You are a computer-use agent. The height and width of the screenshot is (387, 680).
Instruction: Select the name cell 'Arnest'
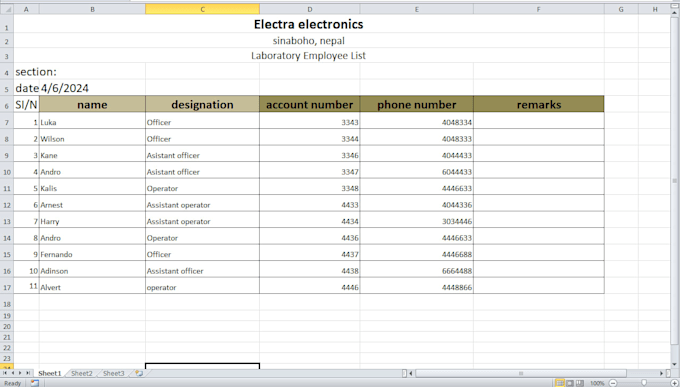click(92, 203)
